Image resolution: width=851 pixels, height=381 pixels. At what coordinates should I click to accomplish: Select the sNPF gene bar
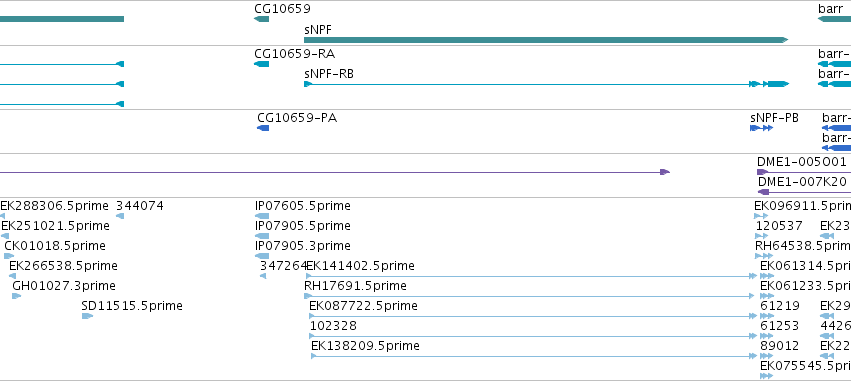pos(546,40)
